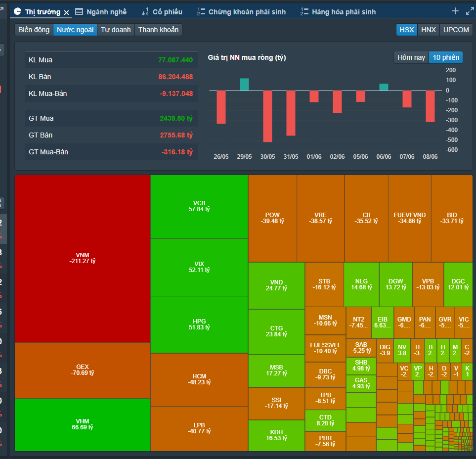Click the 26/05 red bar in chart
This screenshot has width=476, height=459.
[x=221, y=107]
